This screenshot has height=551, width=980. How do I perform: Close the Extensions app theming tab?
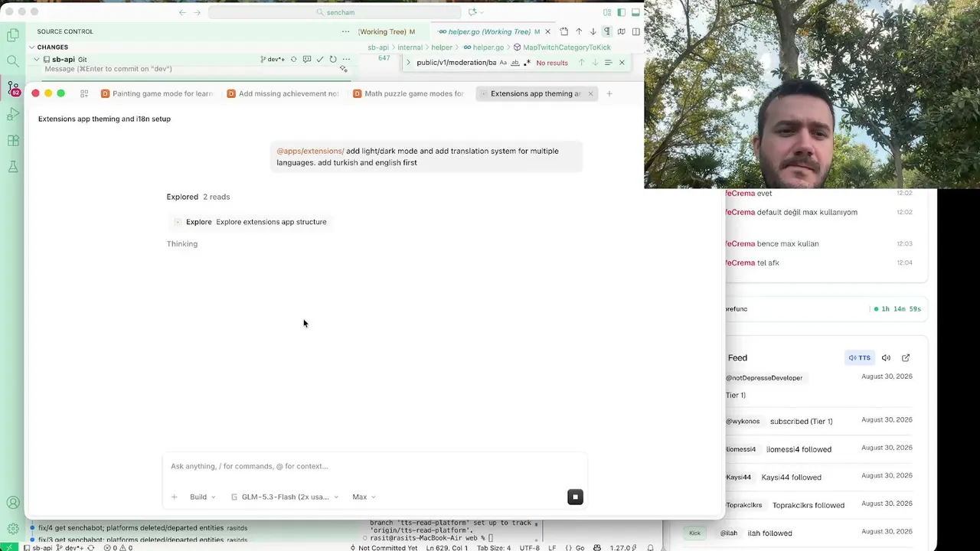coord(590,93)
